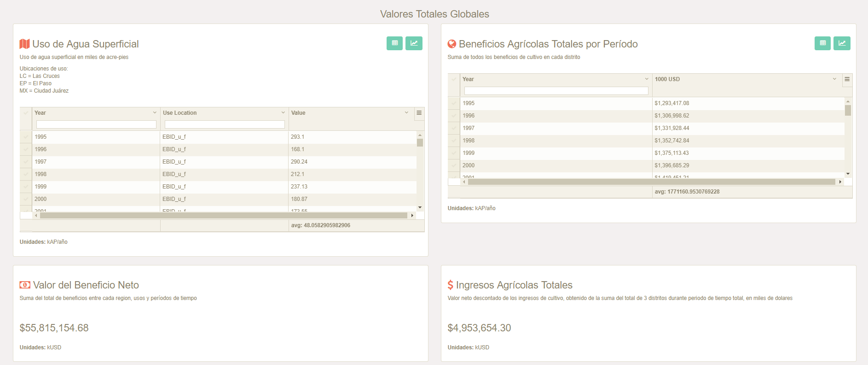The width and height of the screenshot is (868, 365).
Task: Show chart view for Uso de Agua Superficial
Action: (x=414, y=43)
